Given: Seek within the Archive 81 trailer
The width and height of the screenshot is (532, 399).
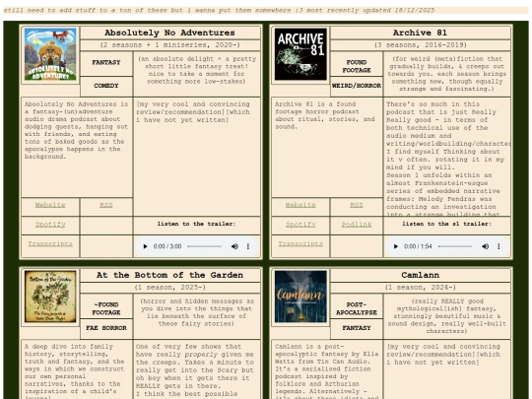Looking at the screenshot, I should click(x=455, y=246).
